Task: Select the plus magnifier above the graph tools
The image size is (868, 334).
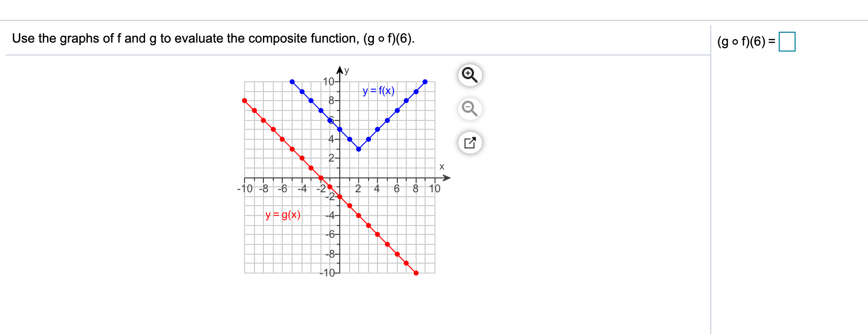Action: [469, 74]
